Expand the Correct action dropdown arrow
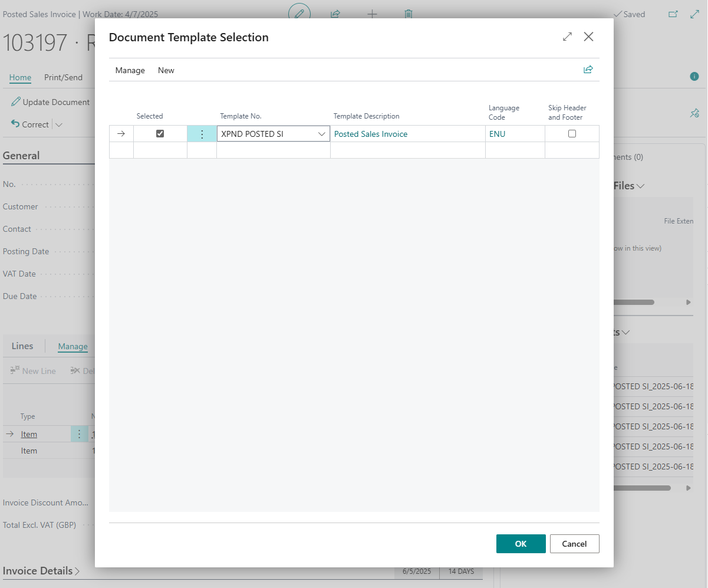 58,124
